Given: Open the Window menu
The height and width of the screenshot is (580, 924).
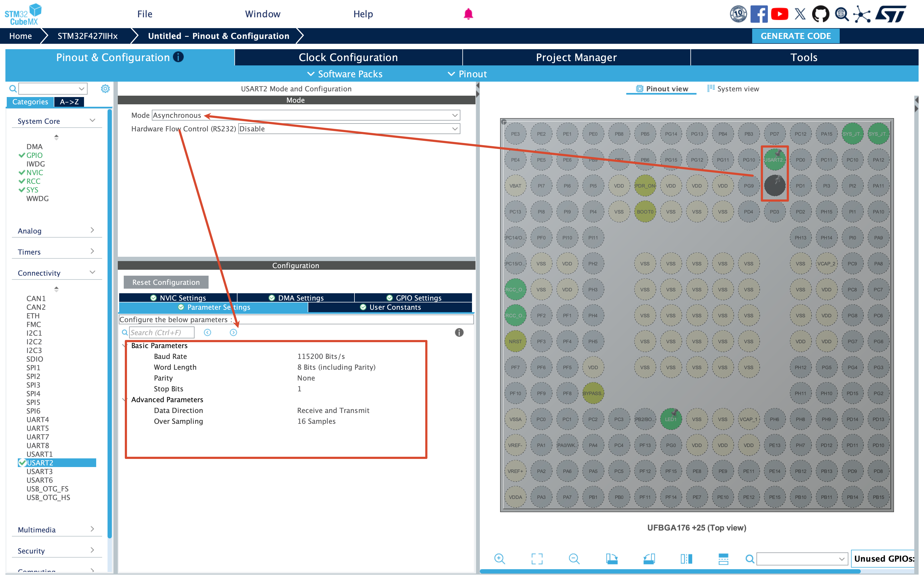Looking at the screenshot, I should click(263, 14).
